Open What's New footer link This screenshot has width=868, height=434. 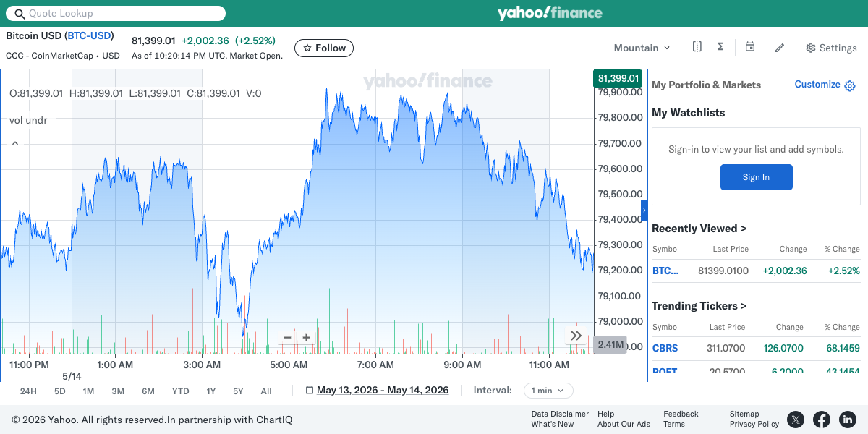pos(552,425)
